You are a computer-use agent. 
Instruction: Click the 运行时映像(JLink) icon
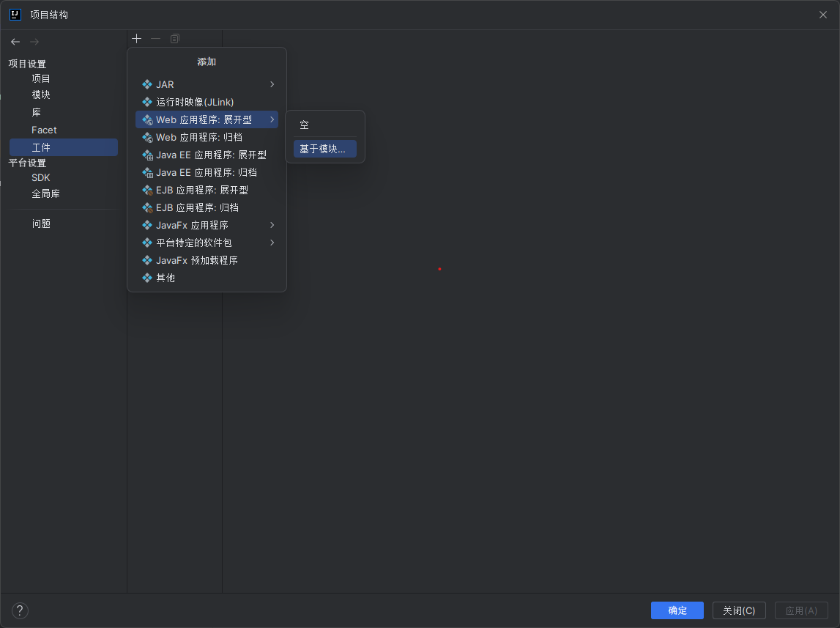(147, 102)
